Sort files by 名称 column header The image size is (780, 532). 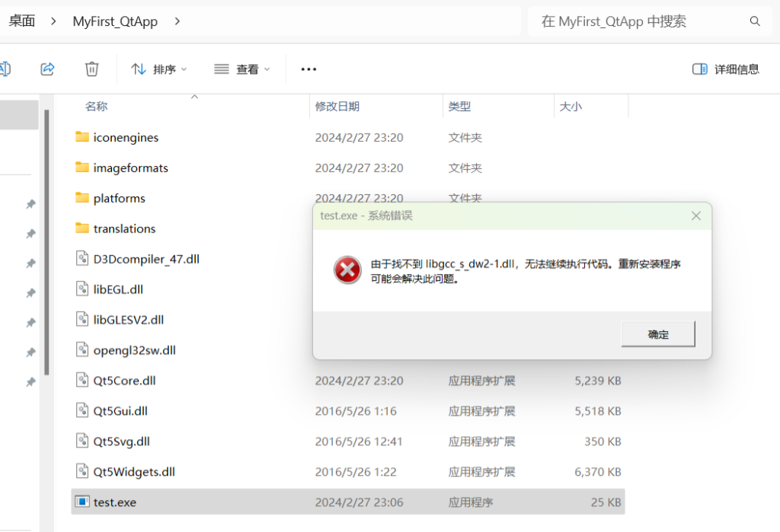[96, 107]
